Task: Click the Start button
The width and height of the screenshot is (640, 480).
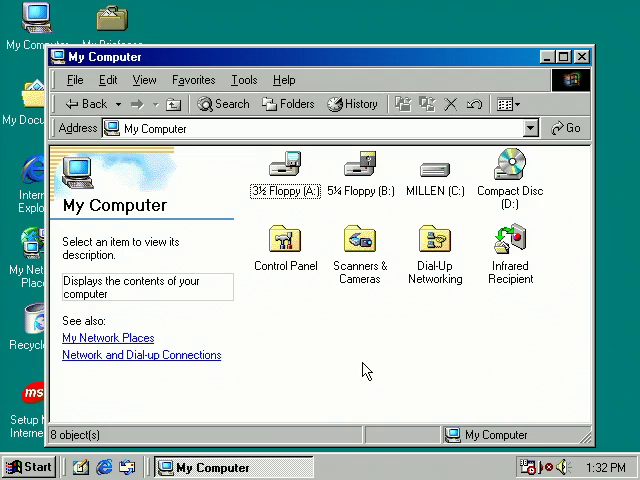Action: [28, 467]
